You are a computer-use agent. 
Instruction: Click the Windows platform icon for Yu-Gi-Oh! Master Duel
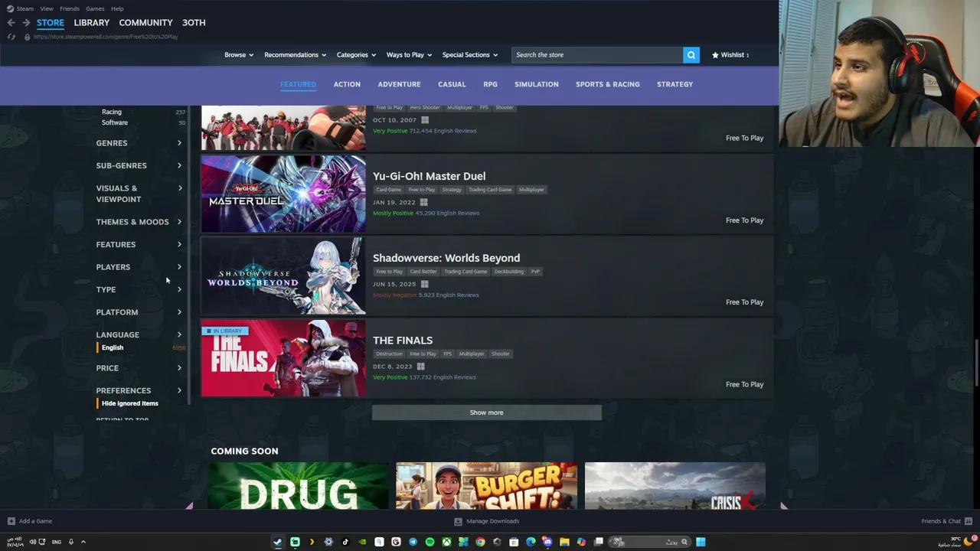pyautogui.click(x=424, y=202)
